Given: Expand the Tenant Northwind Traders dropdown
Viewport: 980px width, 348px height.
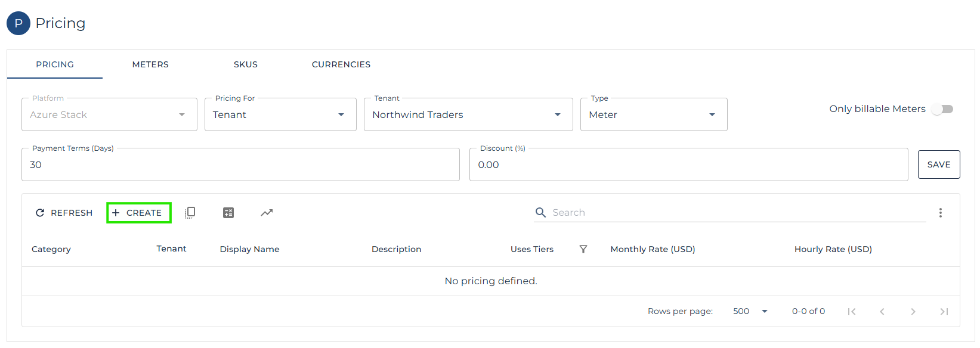Looking at the screenshot, I should 468,114.
